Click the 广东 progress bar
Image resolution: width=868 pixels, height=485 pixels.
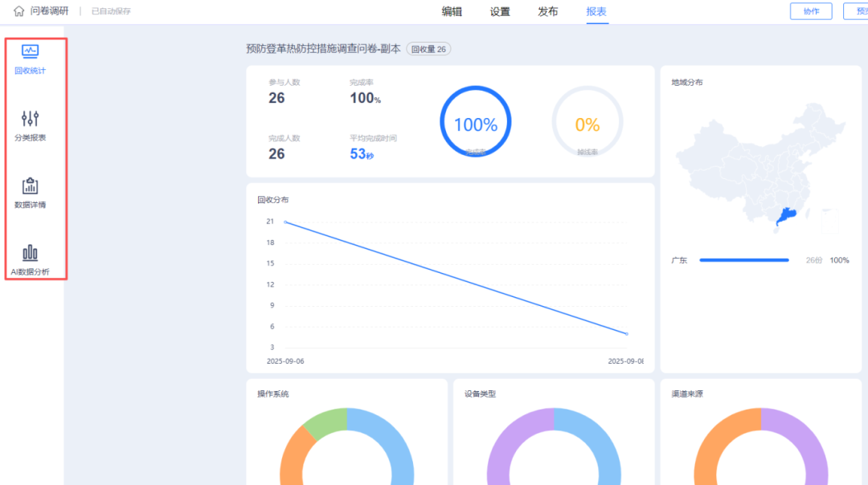click(x=744, y=260)
